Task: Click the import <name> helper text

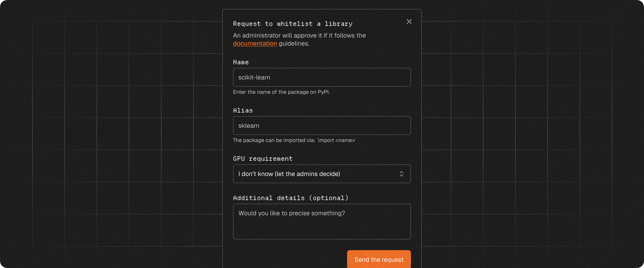Action: [x=294, y=140]
